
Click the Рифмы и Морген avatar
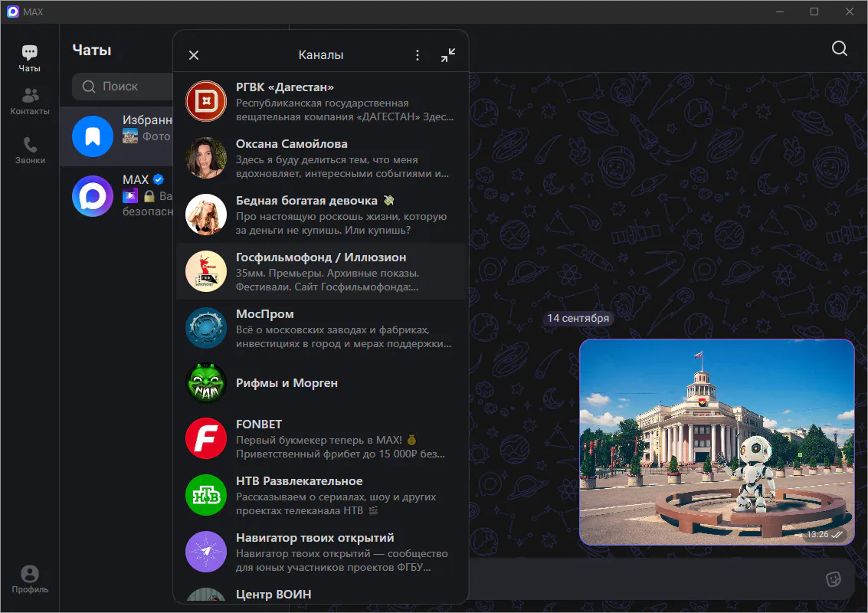[x=206, y=383]
